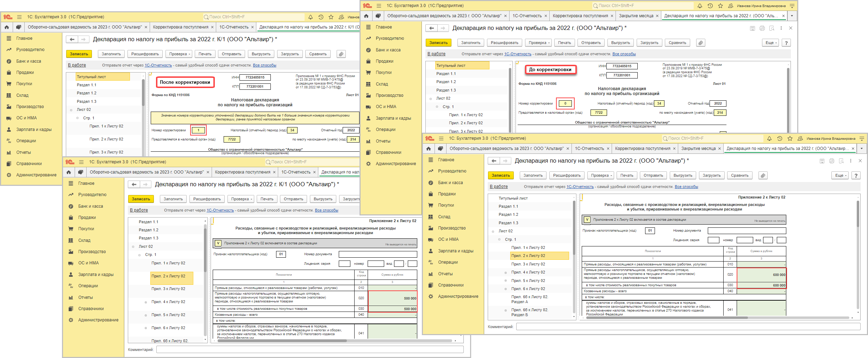Open the Проверка dropdown in После корректировки window
The height and width of the screenshot is (358, 868).
pos(180,54)
